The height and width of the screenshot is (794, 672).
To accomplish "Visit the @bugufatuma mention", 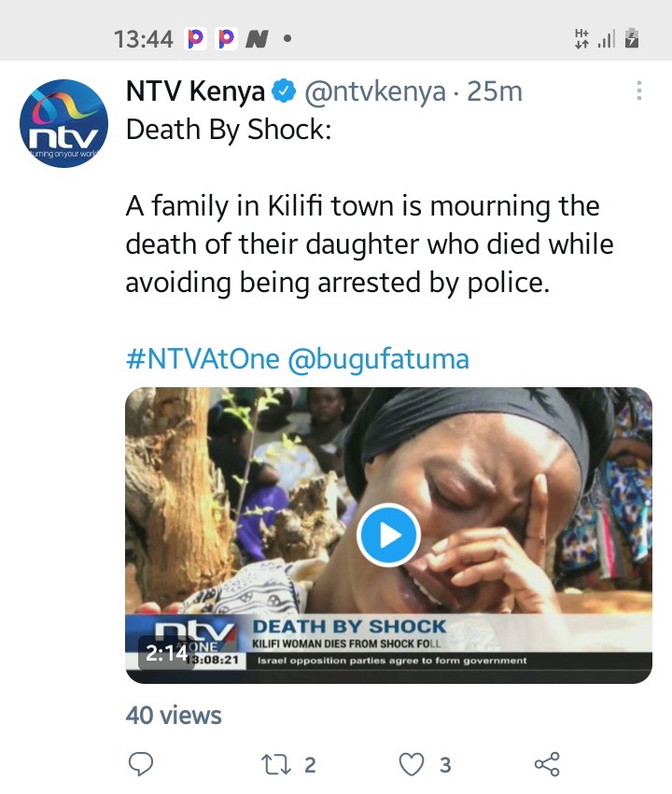I will point(378,359).
